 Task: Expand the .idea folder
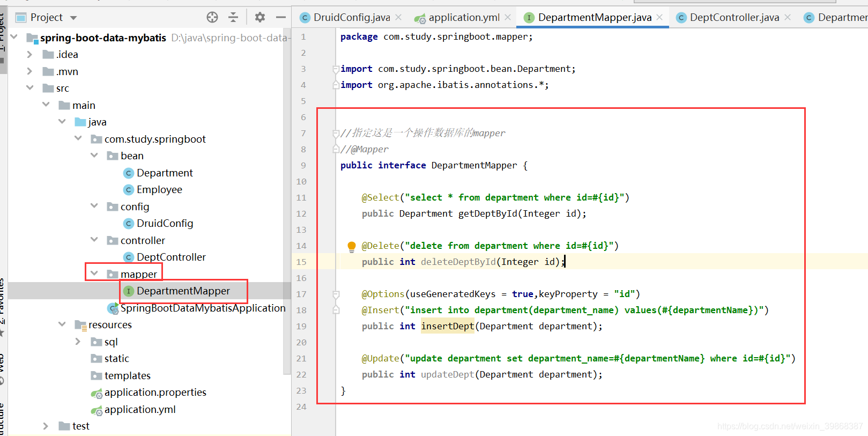[29, 54]
